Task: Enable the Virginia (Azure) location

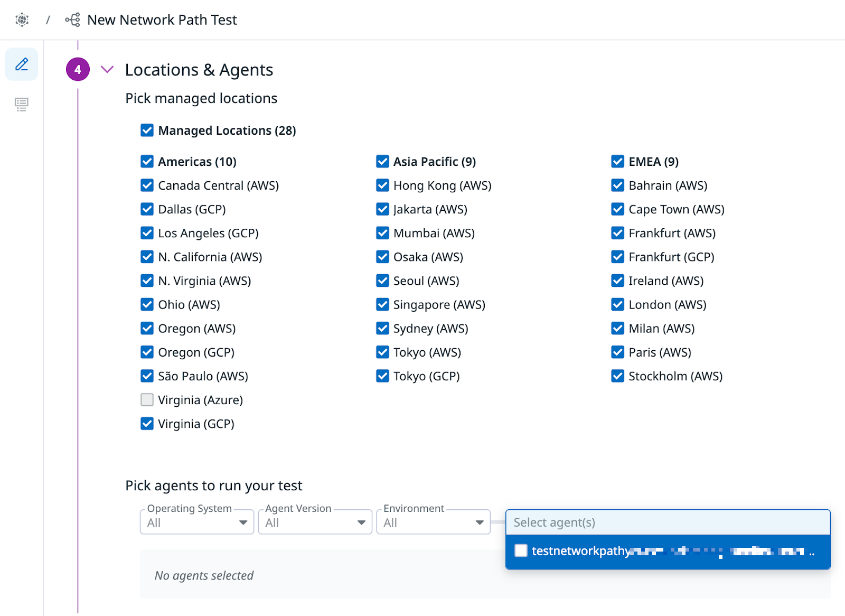Action: pyautogui.click(x=147, y=400)
